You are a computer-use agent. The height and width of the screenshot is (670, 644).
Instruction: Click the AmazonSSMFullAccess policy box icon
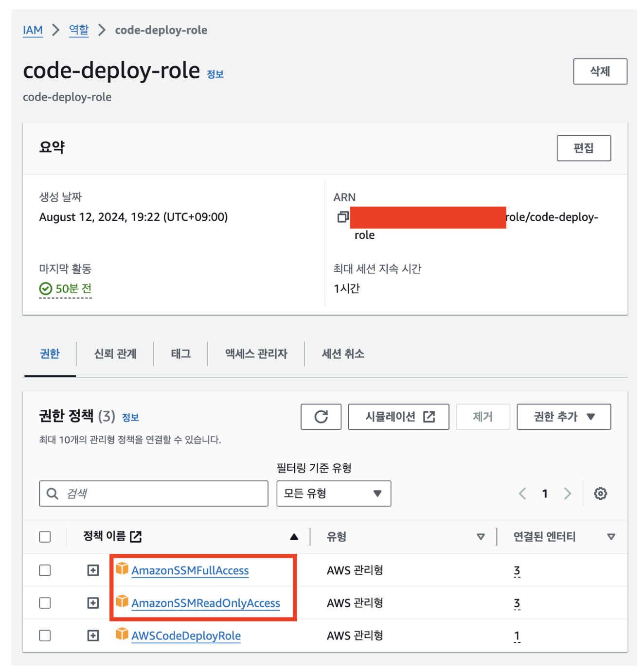122,568
